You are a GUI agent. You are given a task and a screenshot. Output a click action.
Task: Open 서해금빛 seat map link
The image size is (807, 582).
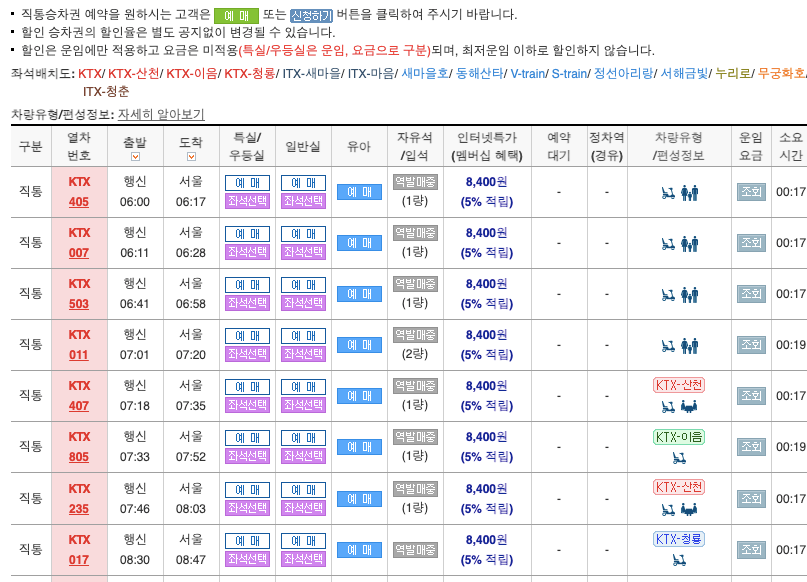click(x=684, y=74)
